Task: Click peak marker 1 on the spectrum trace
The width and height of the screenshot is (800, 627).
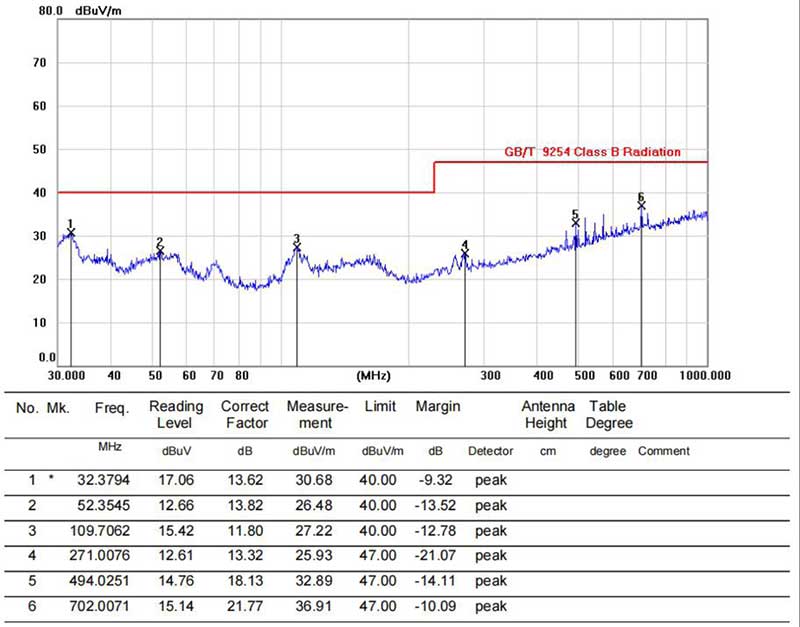Action: click(71, 232)
